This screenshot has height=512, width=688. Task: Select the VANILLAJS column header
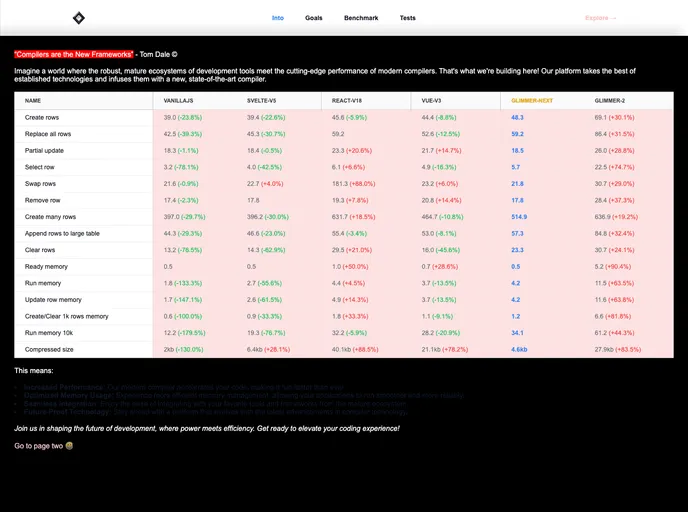coord(178,101)
